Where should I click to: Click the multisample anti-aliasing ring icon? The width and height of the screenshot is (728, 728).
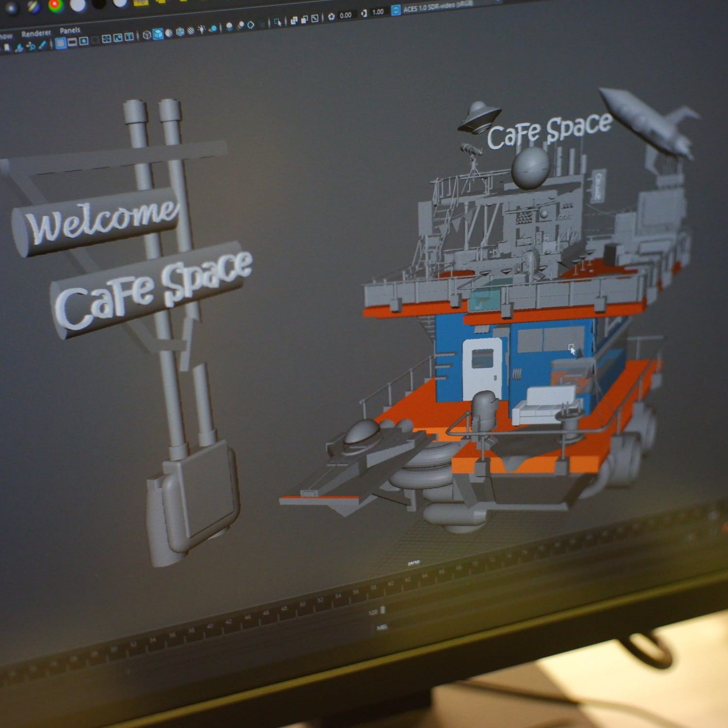tap(251, 25)
